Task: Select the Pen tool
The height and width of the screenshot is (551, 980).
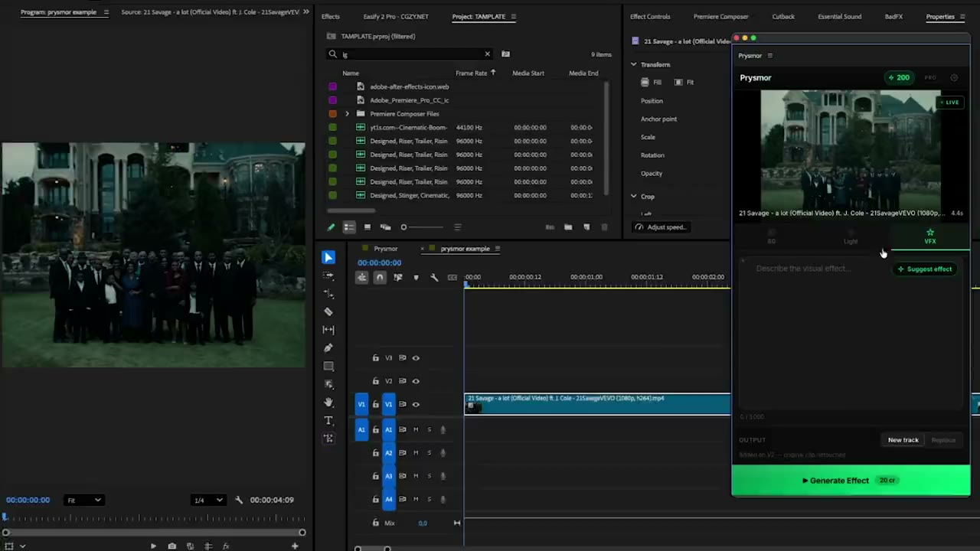Action: coord(328,348)
